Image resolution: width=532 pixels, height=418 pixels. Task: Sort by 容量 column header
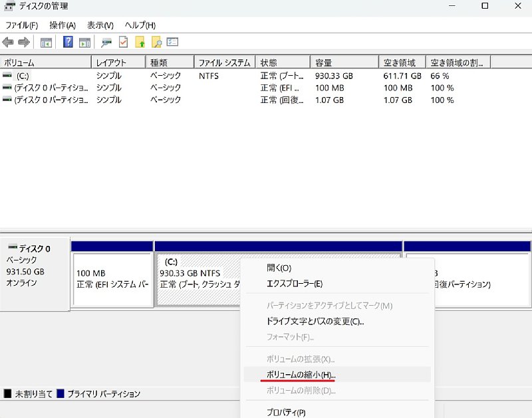tap(343, 62)
